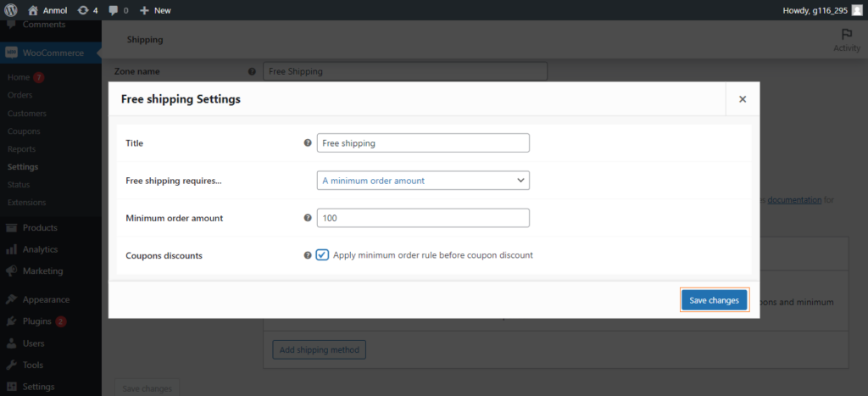Open Reports in WooCommerce menu

pyautogui.click(x=21, y=149)
